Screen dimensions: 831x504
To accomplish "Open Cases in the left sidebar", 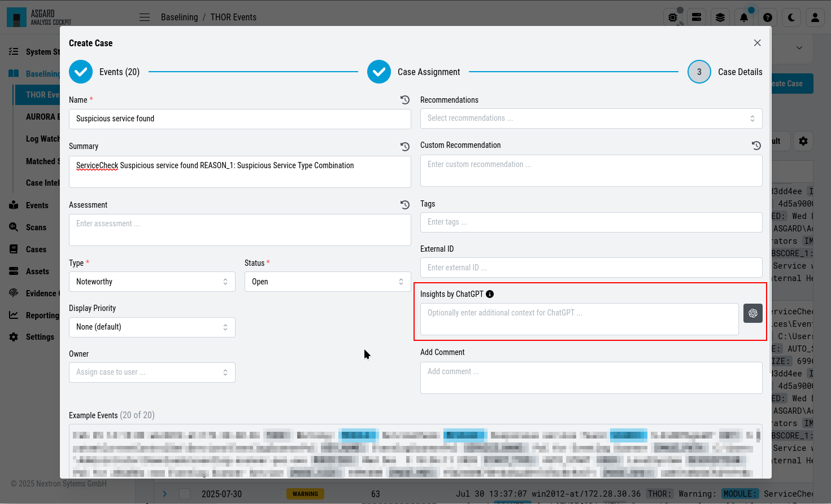I will point(36,249).
